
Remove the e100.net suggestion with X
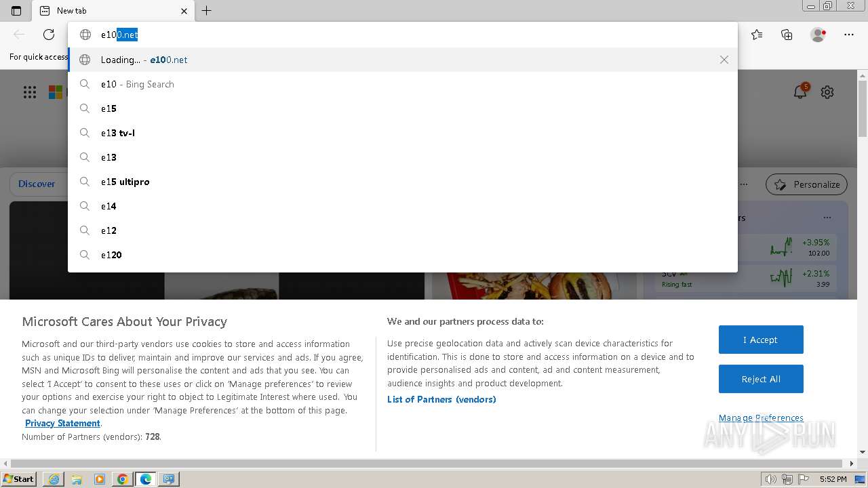pyautogui.click(x=724, y=60)
